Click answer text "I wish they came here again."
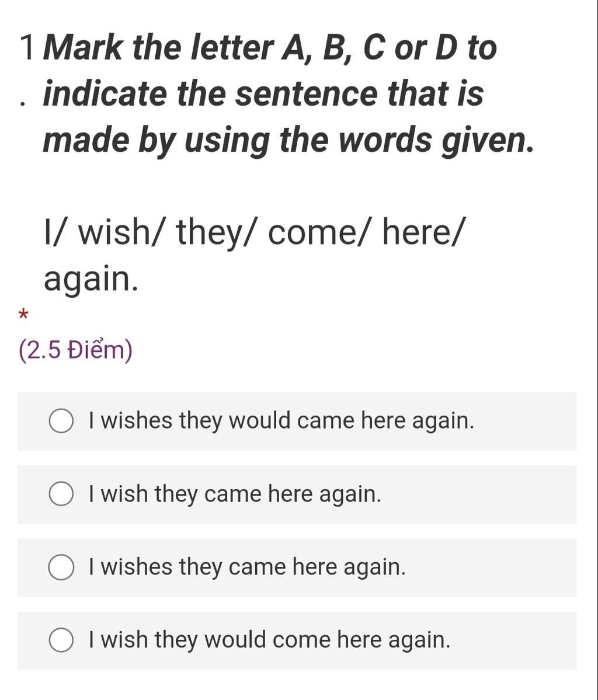This screenshot has width=598, height=700. click(235, 494)
